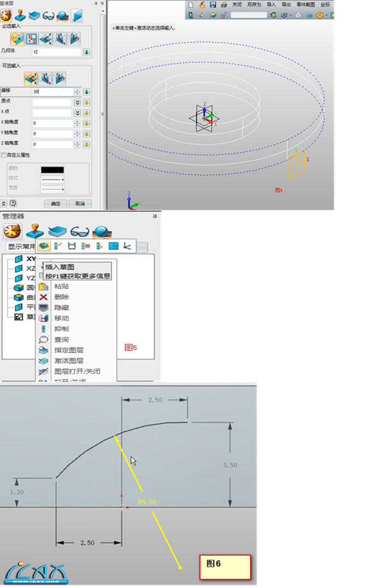Click Insert Sketch icon in floating mini toolbar

[x=44, y=246]
